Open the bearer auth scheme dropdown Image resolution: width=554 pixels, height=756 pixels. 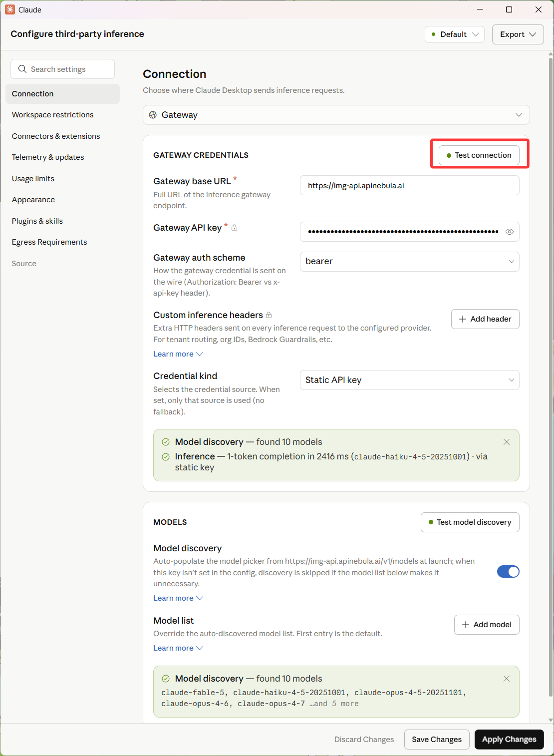410,262
